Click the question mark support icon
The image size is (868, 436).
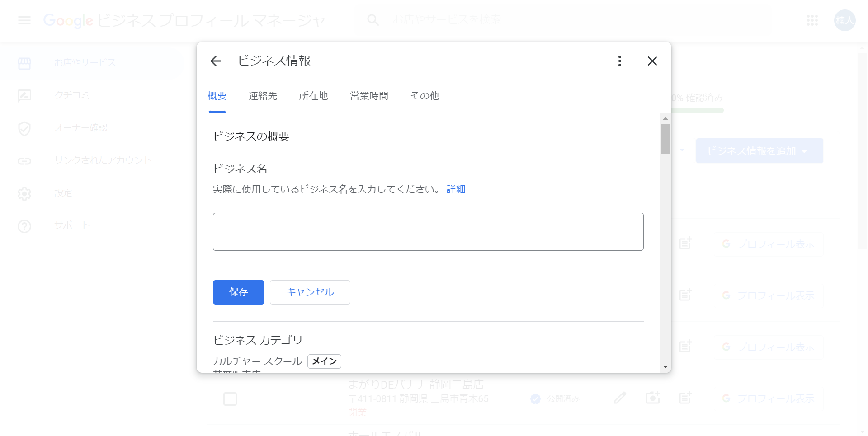24,226
